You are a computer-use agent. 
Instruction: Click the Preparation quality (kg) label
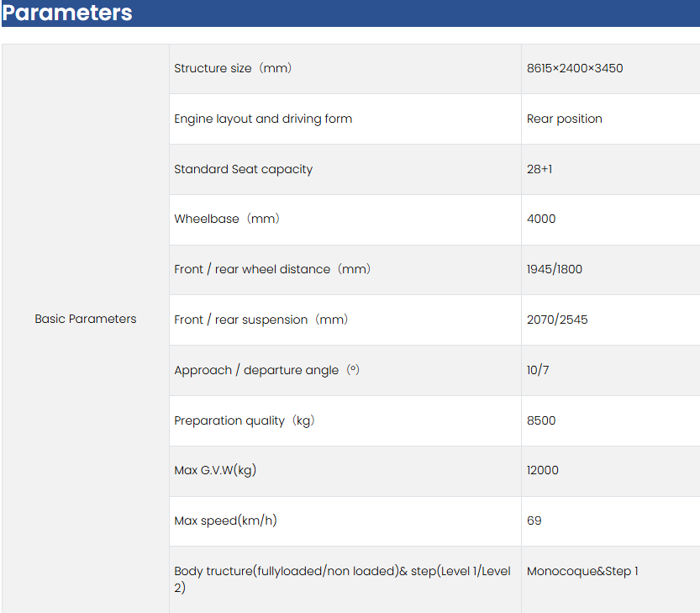[x=244, y=420]
